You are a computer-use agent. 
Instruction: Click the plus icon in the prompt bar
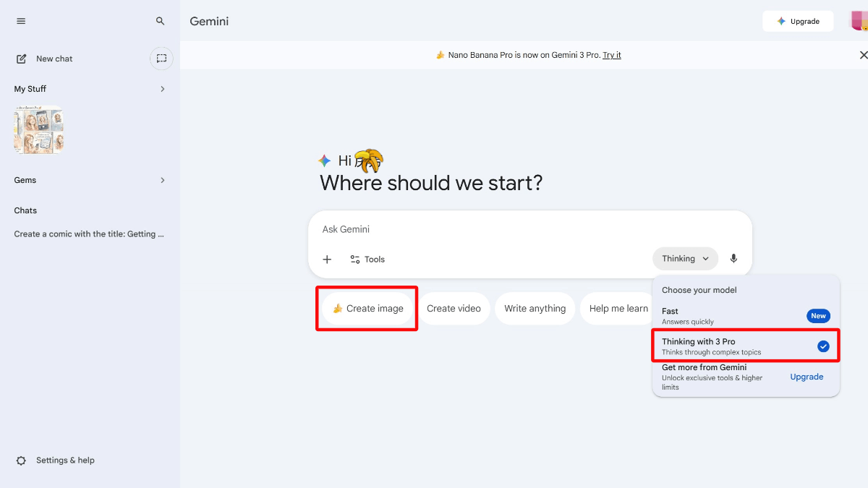tap(327, 259)
